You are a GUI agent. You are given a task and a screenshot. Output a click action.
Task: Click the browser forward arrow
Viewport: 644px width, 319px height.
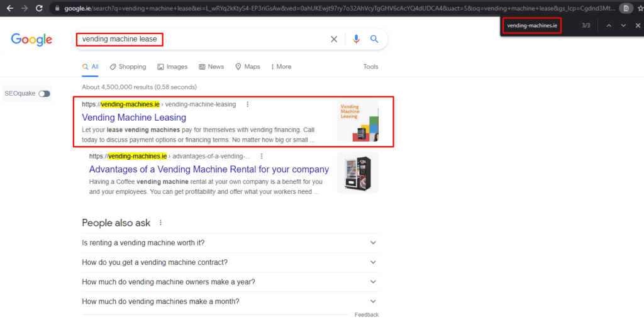pos(25,8)
